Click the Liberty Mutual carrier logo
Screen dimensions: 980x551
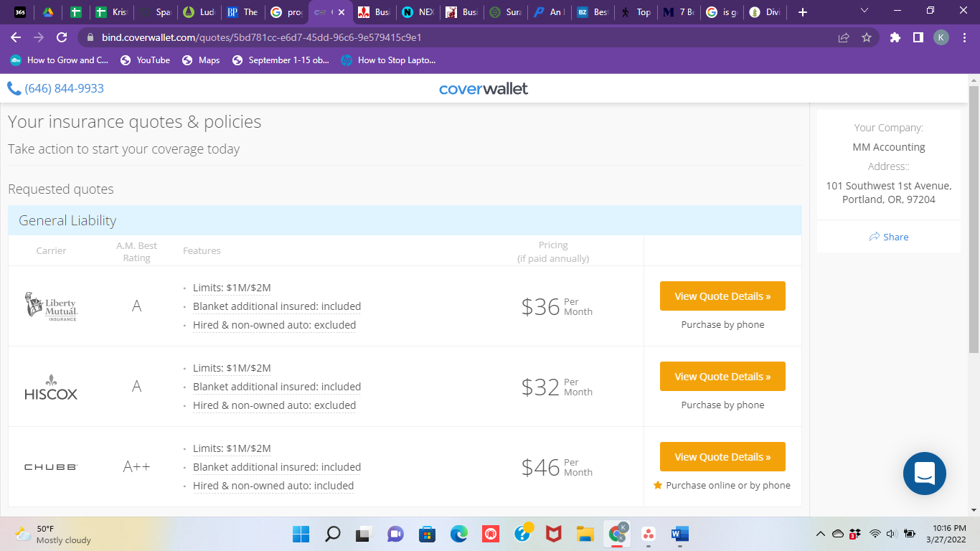click(x=51, y=306)
